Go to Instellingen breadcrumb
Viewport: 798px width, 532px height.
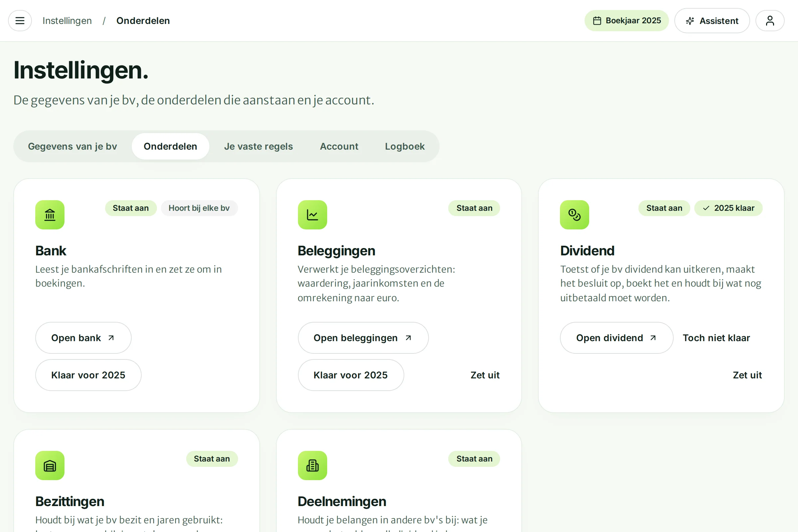coord(67,21)
